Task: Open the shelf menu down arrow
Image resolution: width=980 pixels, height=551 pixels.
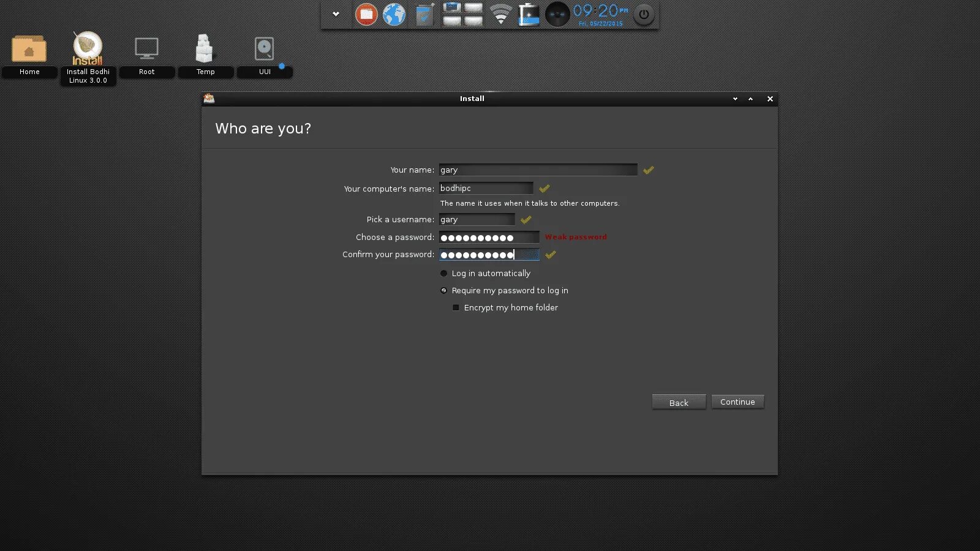Action: (x=336, y=13)
